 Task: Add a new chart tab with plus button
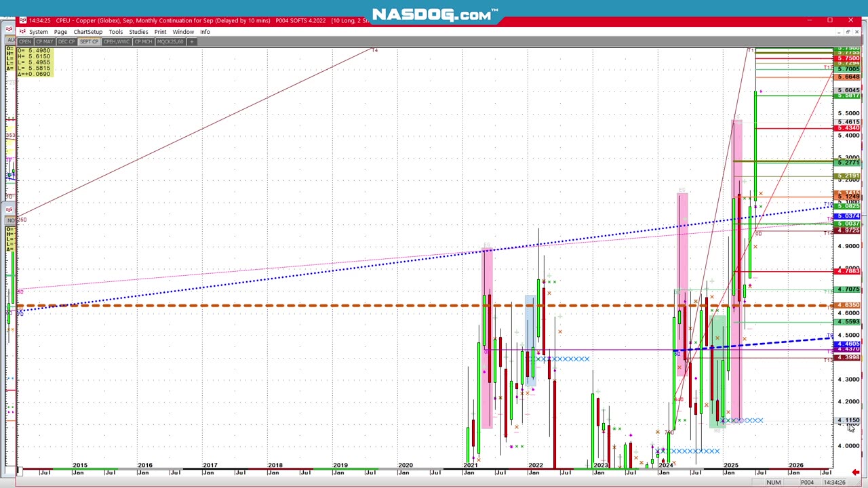coord(191,42)
